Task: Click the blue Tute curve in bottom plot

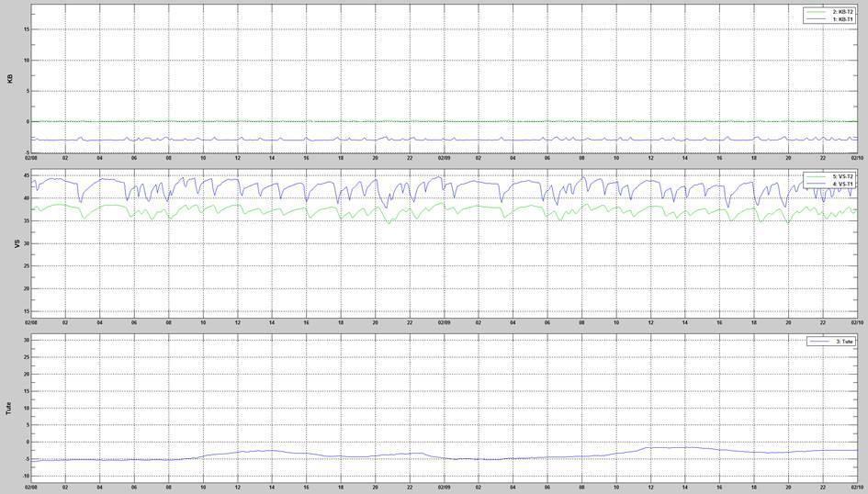Action: [443, 457]
